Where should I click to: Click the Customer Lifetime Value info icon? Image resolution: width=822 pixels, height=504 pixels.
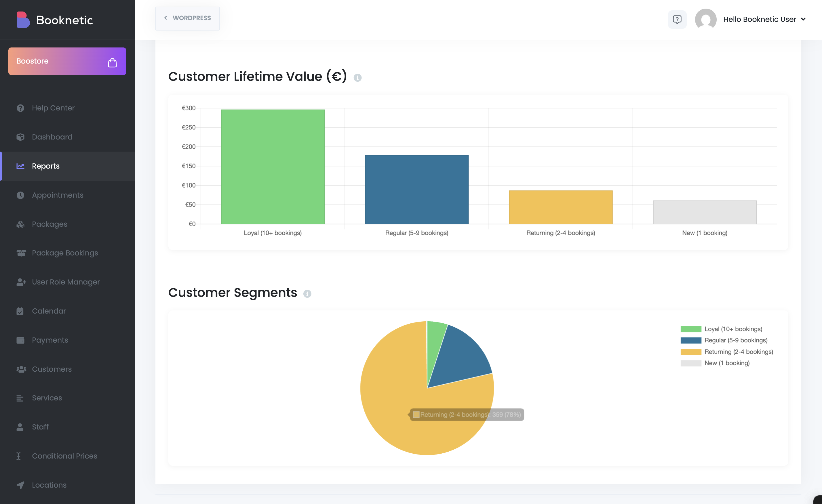[357, 78]
